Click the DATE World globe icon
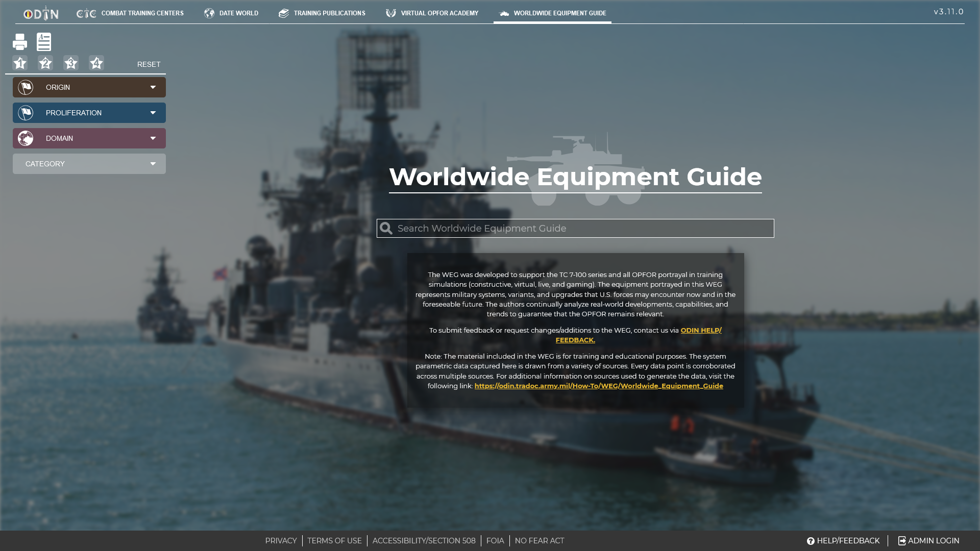This screenshot has width=980, height=551. click(209, 13)
